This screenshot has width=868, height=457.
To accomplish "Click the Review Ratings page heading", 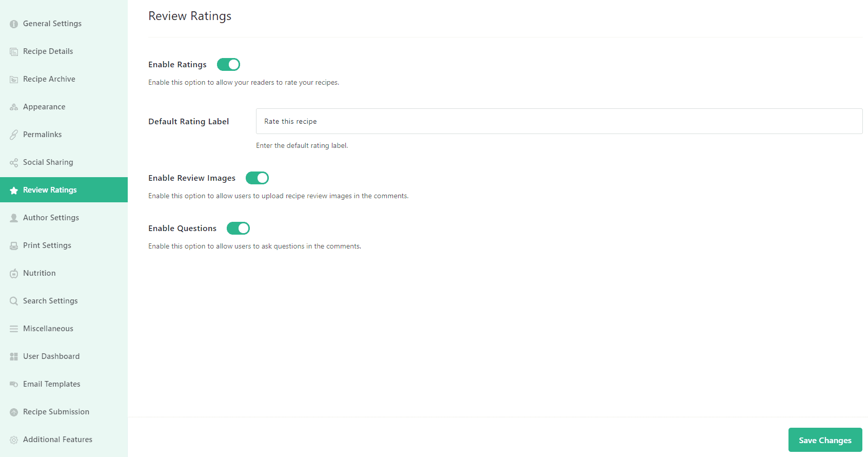I will click(x=190, y=16).
